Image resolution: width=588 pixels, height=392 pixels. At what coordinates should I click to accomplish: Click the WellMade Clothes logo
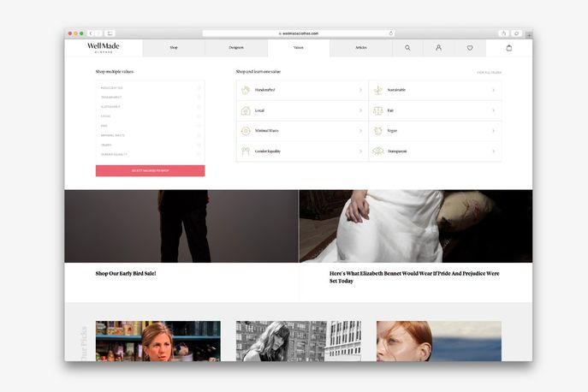(103, 48)
